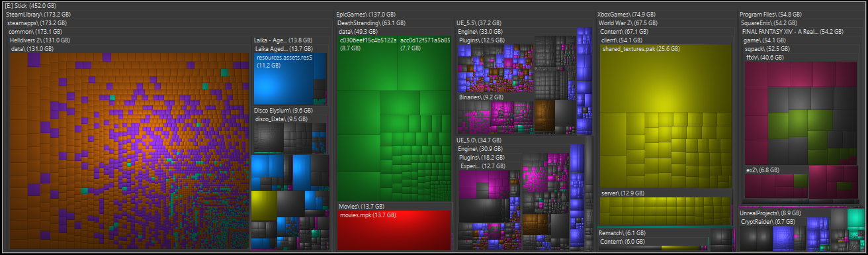Select common\ (173.1 GB) folder label
The width and height of the screenshot is (868, 255).
click(x=35, y=31)
